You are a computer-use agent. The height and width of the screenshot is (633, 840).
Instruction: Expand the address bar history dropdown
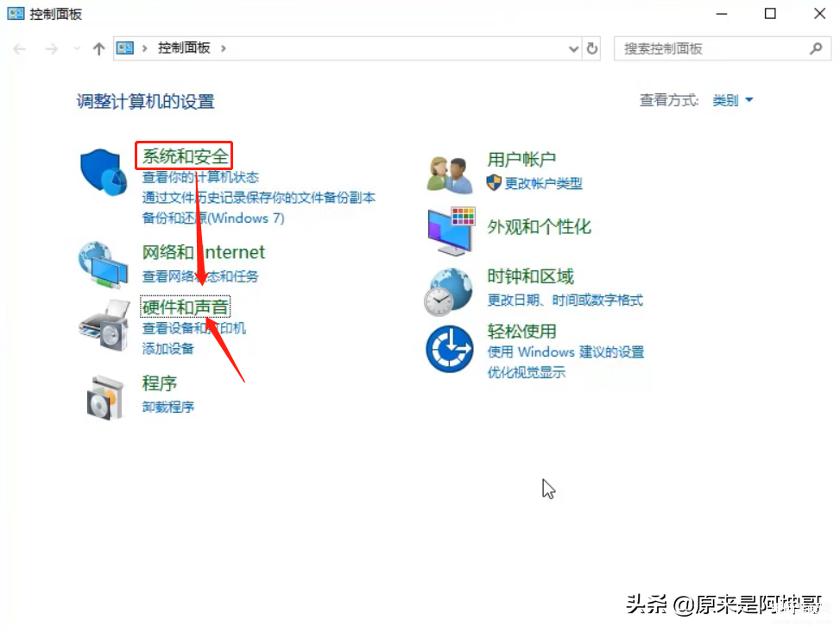[x=573, y=48]
